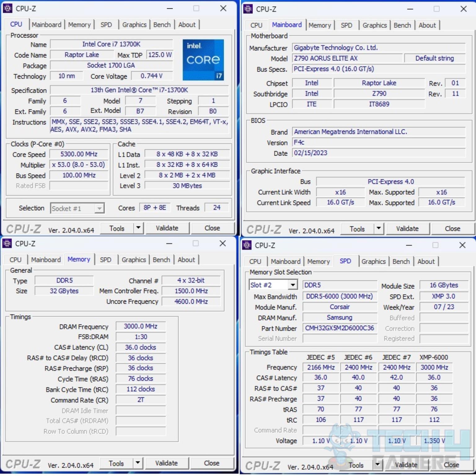
Task: Open SPD tab in Memory window
Action: (x=105, y=260)
